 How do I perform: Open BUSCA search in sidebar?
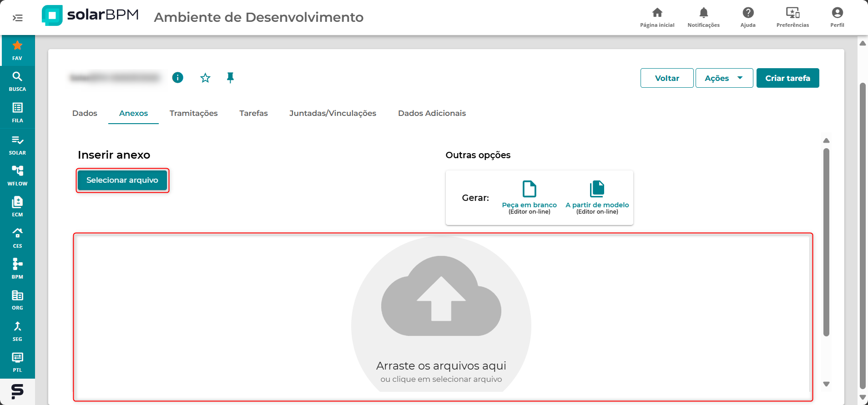[x=17, y=81]
